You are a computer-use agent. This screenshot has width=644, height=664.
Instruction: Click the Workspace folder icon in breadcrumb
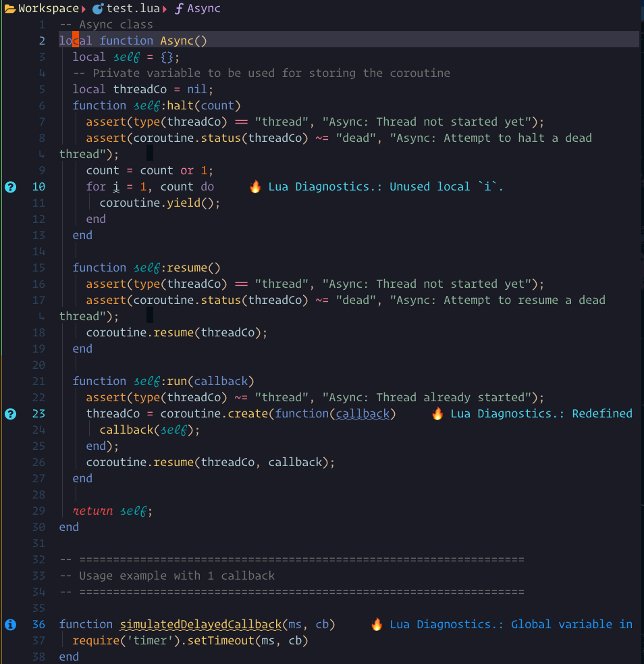pyautogui.click(x=10, y=9)
